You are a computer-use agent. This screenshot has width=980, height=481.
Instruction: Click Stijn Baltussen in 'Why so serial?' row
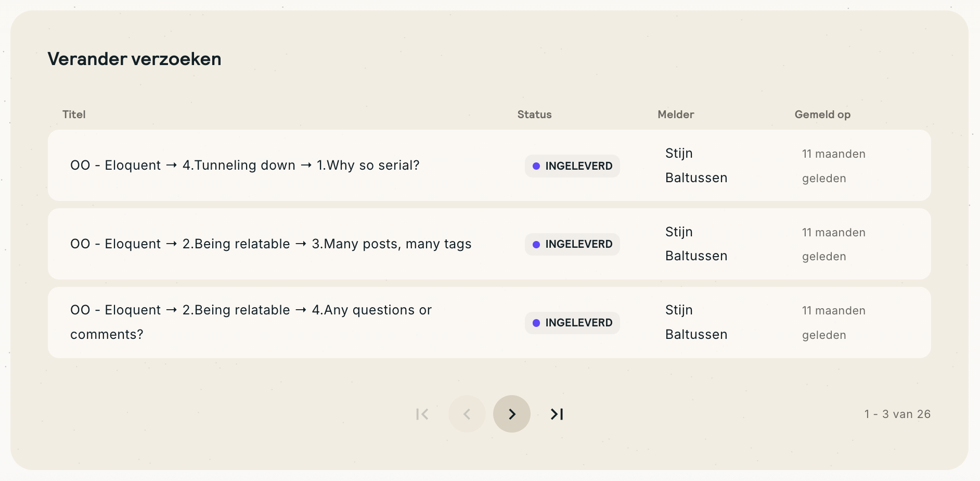pyautogui.click(x=696, y=166)
